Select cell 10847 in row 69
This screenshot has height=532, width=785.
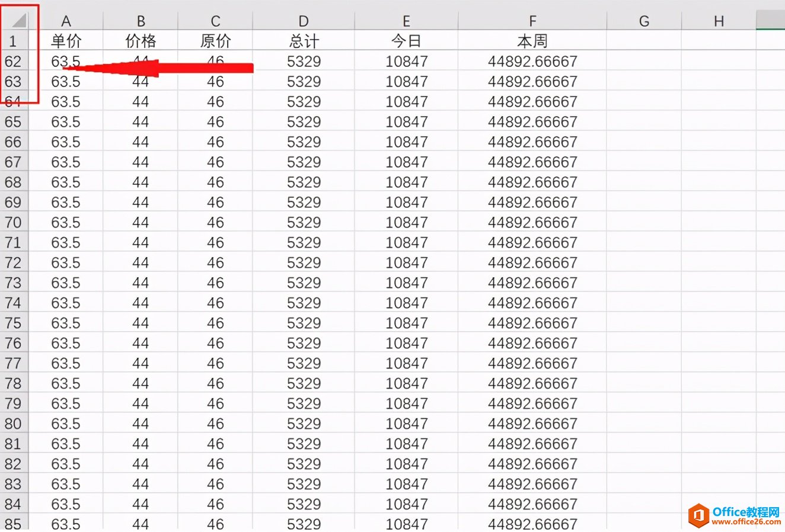coord(406,202)
